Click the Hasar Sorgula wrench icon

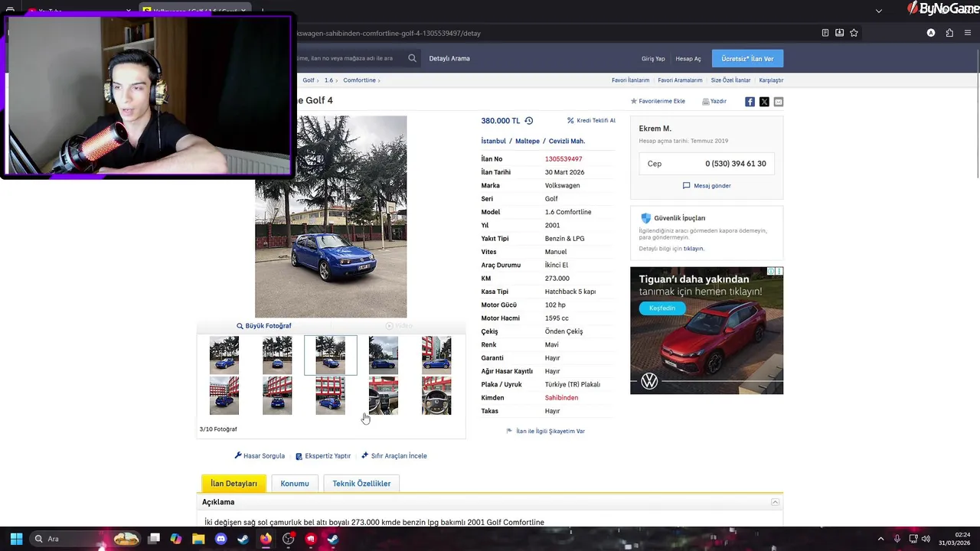click(238, 455)
